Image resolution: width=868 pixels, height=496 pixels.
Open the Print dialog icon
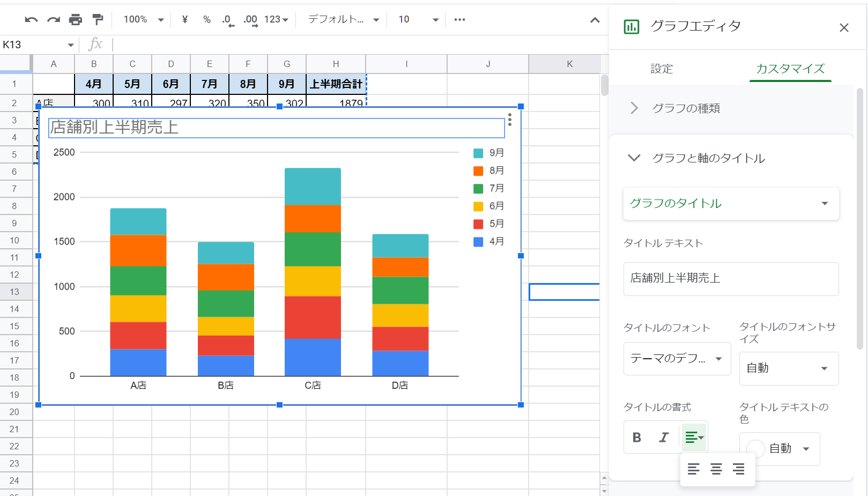(x=75, y=19)
